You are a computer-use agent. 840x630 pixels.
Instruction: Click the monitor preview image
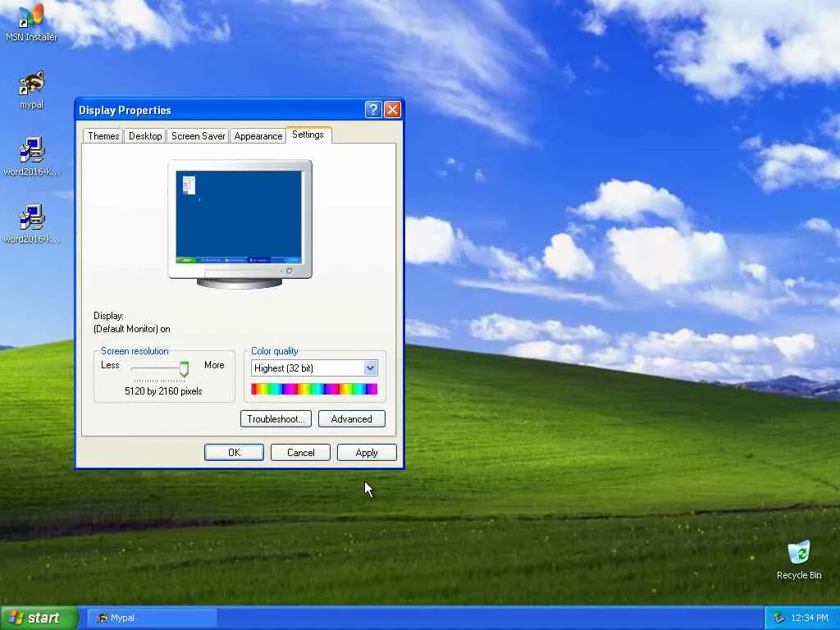pyautogui.click(x=240, y=224)
